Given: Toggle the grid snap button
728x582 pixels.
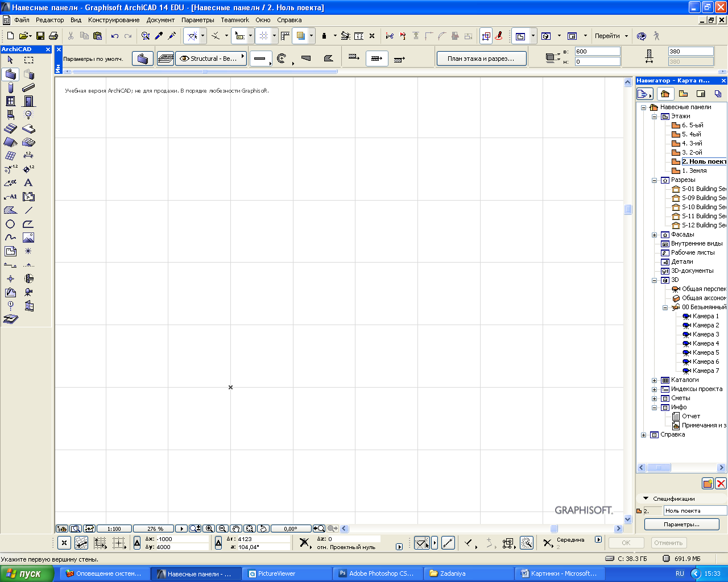Looking at the screenshot, I should click(x=264, y=36).
